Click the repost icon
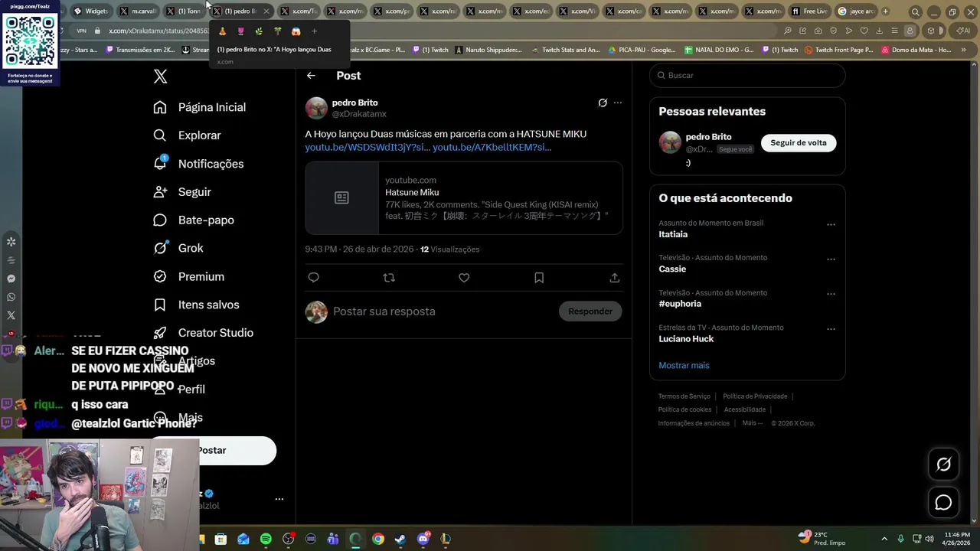This screenshot has height=551, width=980. point(389,278)
